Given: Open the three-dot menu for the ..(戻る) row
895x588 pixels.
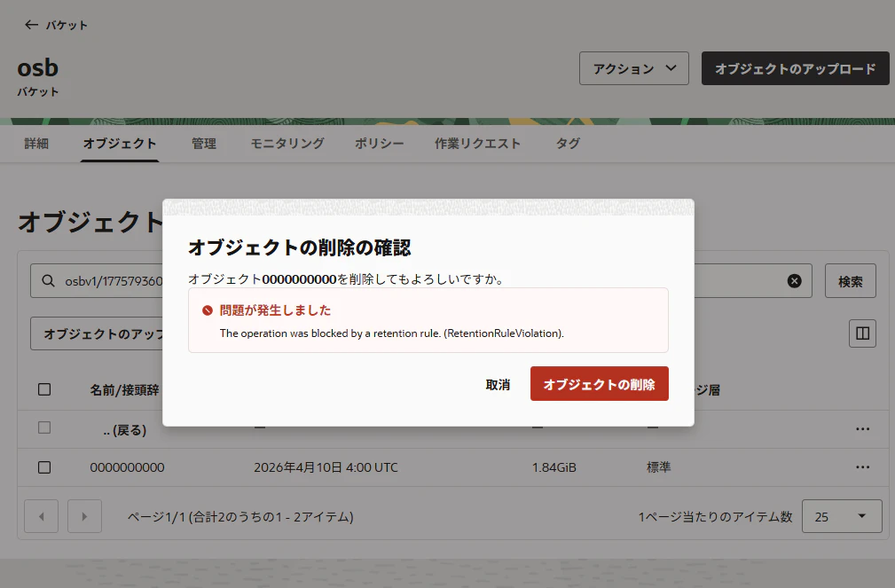Looking at the screenshot, I should [862, 428].
